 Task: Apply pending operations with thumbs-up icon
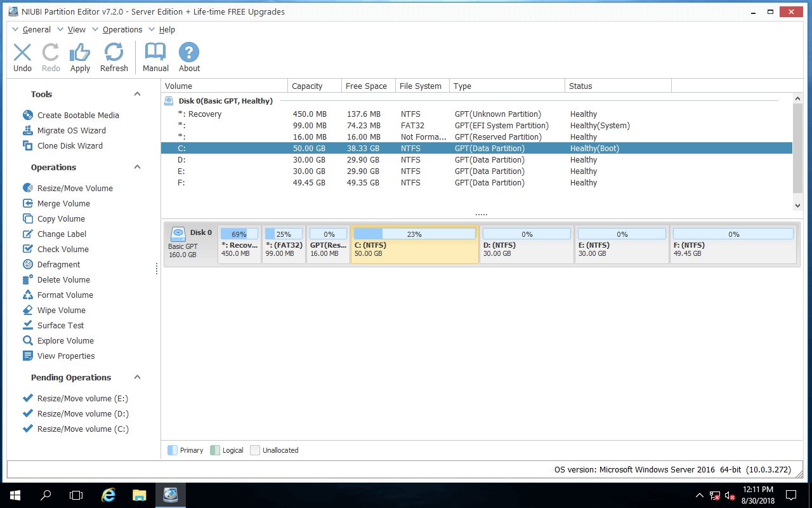point(80,52)
